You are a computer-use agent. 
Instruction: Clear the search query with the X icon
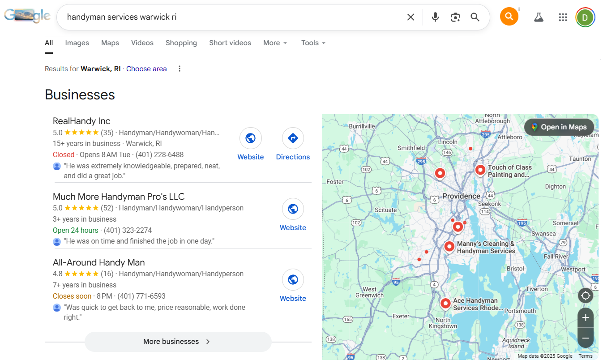(x=411, y=17)
